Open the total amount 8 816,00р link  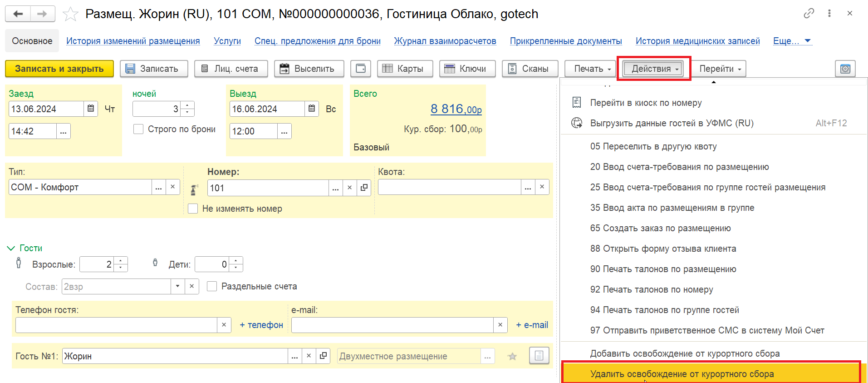click(x=456, y=109)
